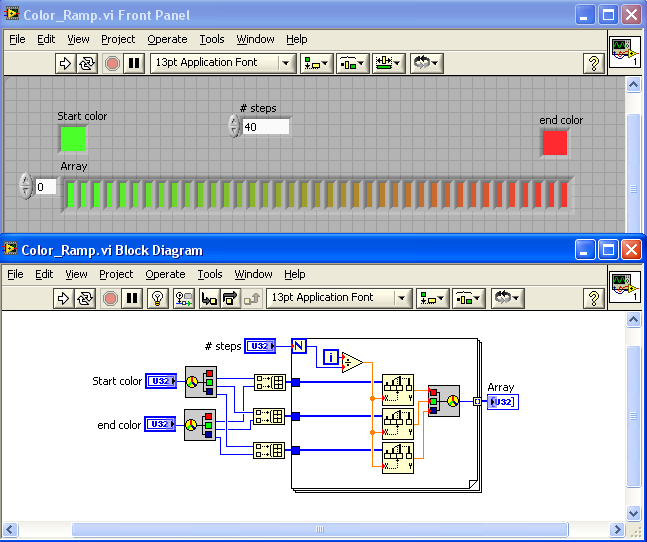Viewport: 647px width, 542px height.
Task: Open Align Objects dropdown in Front Panel
Action: click(x=319, y=63)
